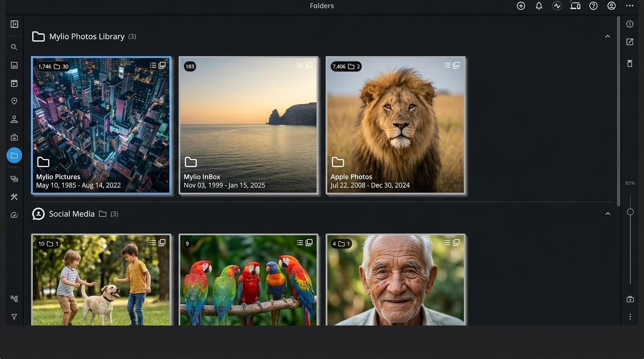Open the filter funnel icon
Screen dimensions: 644x359
[14, 317]
